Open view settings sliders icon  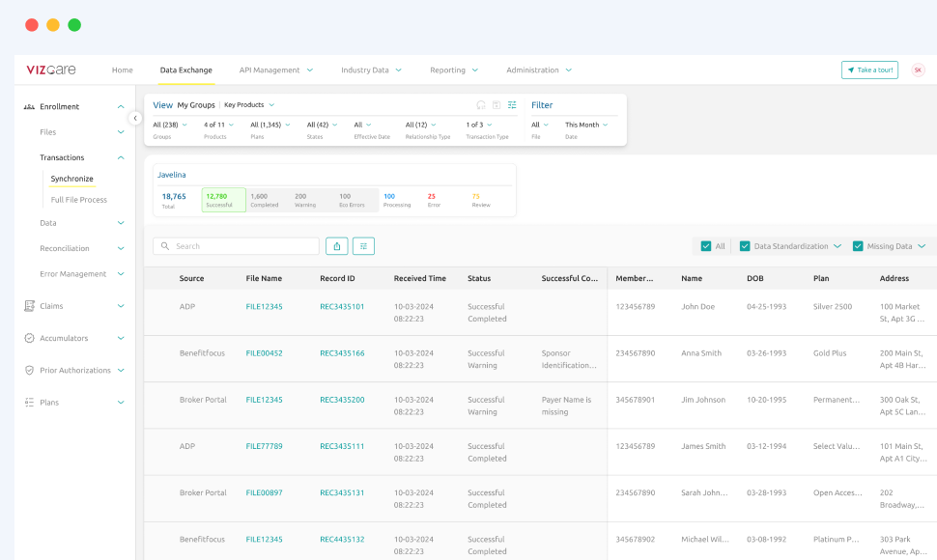coord(512,105)
